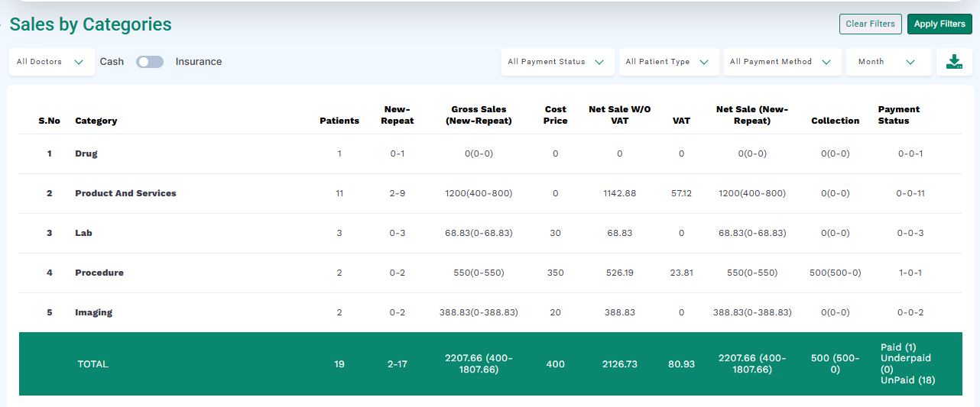Image resolution: width=980 pixels, height=407 pixels.
Task: Download the sales report via download icon
Action: 954,62
